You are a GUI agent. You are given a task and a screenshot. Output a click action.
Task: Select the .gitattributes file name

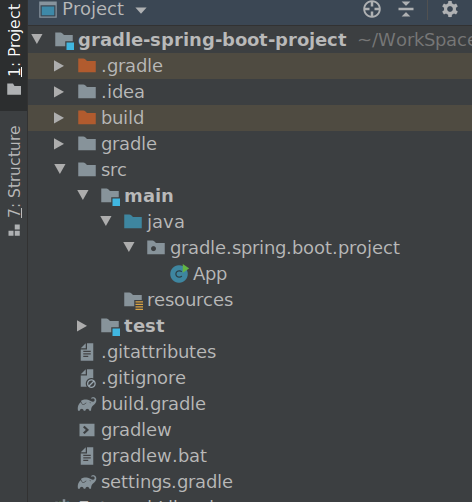(x=159, y=353)
